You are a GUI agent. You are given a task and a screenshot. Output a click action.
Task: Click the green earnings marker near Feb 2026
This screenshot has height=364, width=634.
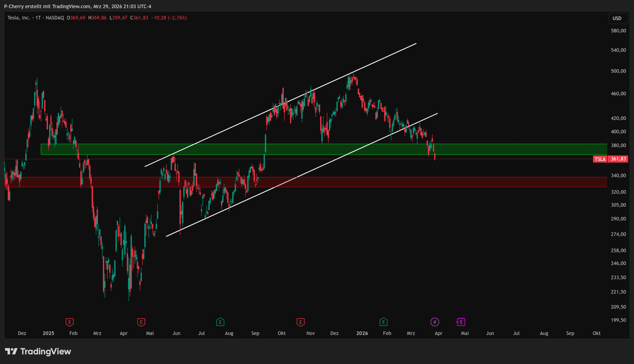click(383, 322)
